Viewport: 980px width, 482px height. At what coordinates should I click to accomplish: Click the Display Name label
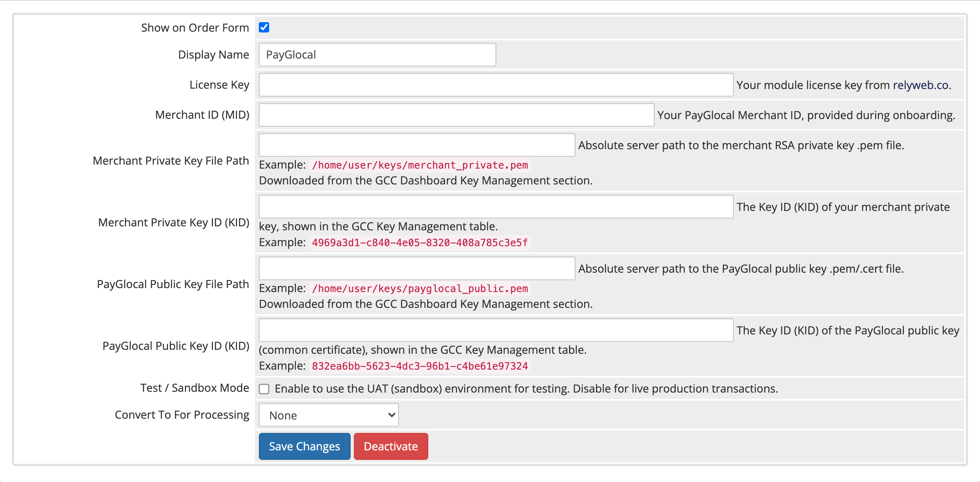point(214,55)
